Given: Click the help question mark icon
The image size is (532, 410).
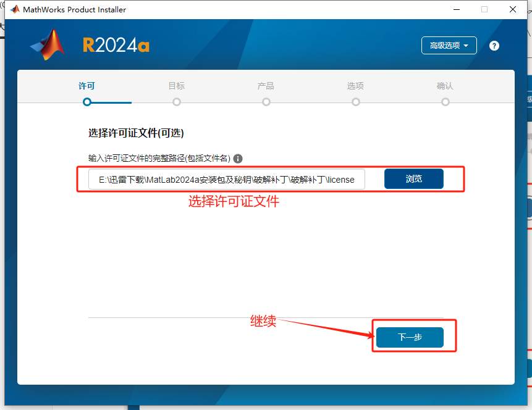Looking at the screenshot, I should pyautogui.click(x=494, y=46).
